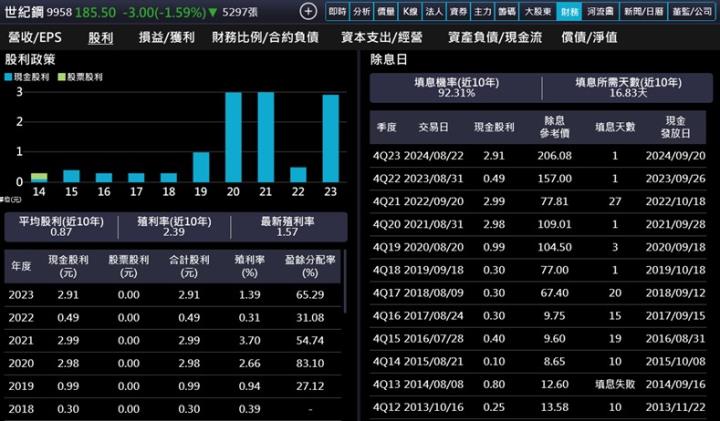Click the stock price 185.50
Image resolution: width=720 pixels, height=421 pixels.
(x=95, y=12)
